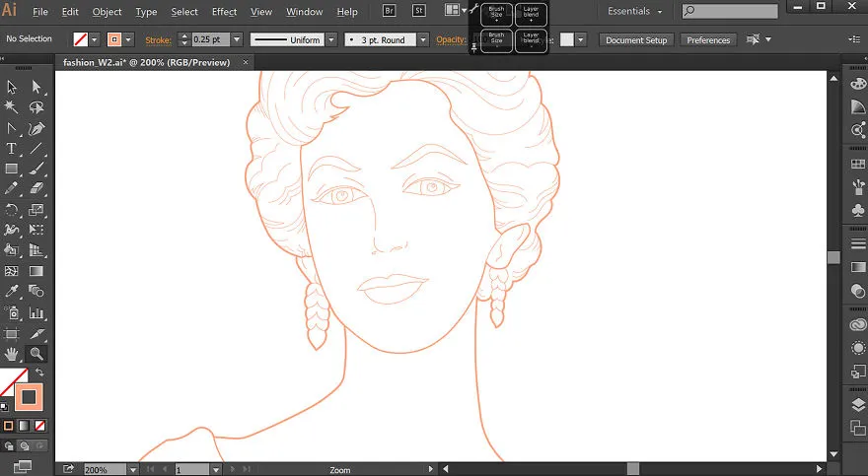Open the Swatches panel grid icon

[x=857, y=164]
